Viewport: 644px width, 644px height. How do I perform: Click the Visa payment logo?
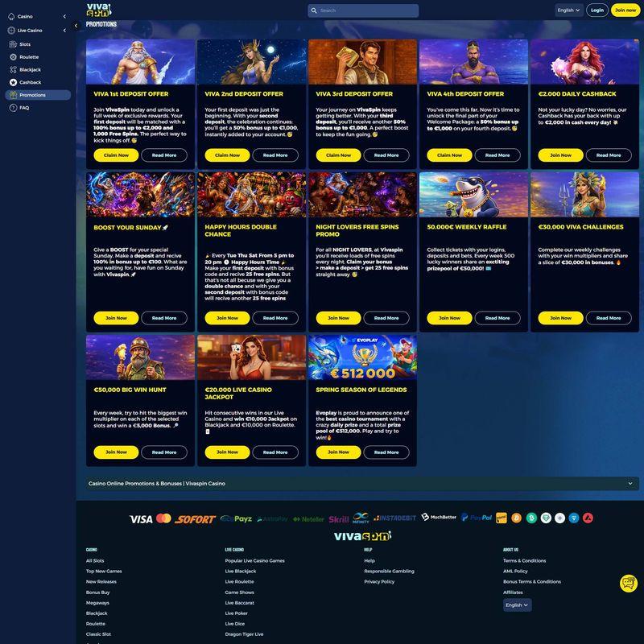pos(141,519)
